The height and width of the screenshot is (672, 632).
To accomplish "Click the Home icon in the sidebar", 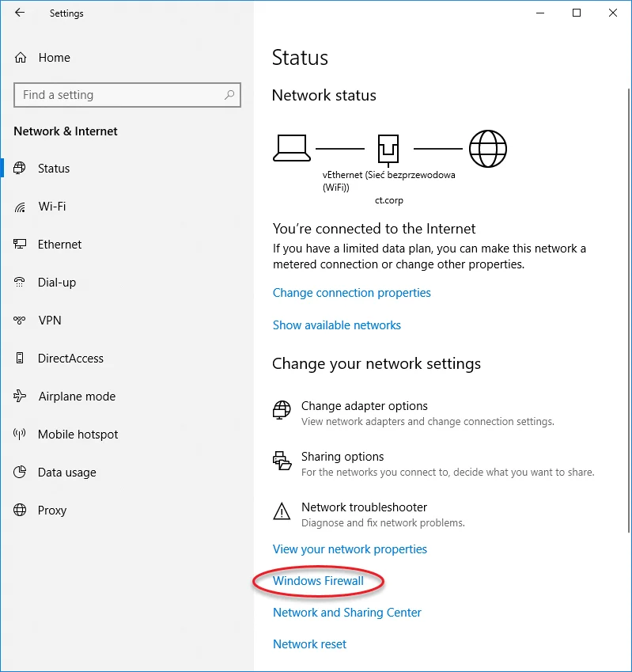I will coord(20,57).
